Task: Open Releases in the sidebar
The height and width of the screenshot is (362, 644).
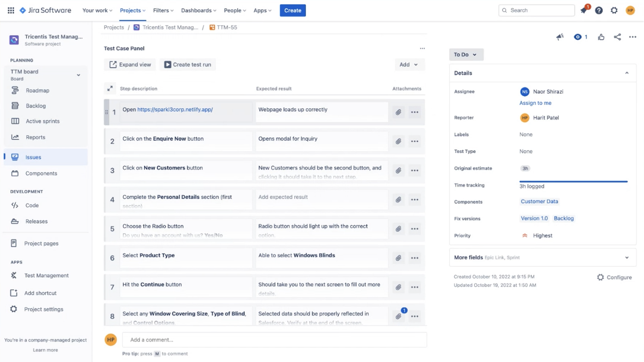Action: coord(36,221)
